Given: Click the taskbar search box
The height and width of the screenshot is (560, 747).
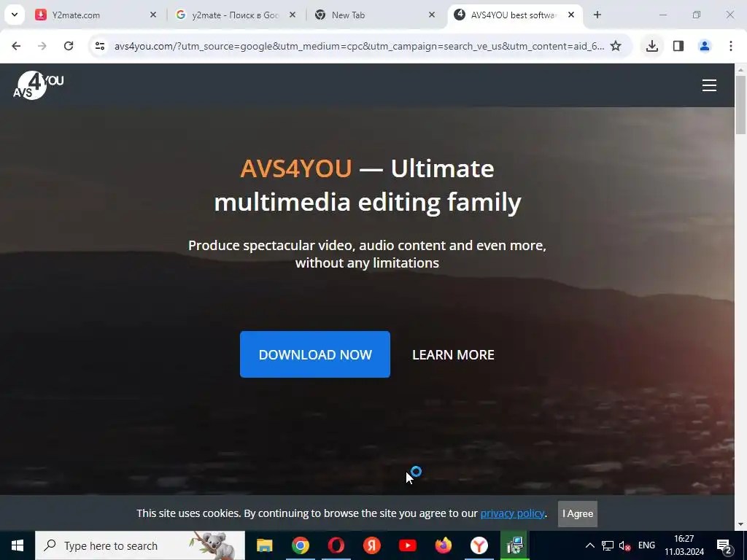Looking at the screenshot, I should coord(140,545).
